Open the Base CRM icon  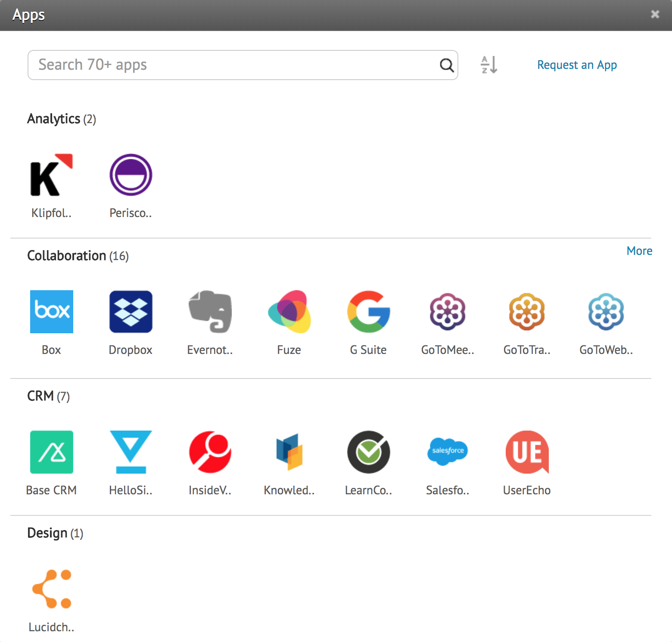click(x=52, y=452)
